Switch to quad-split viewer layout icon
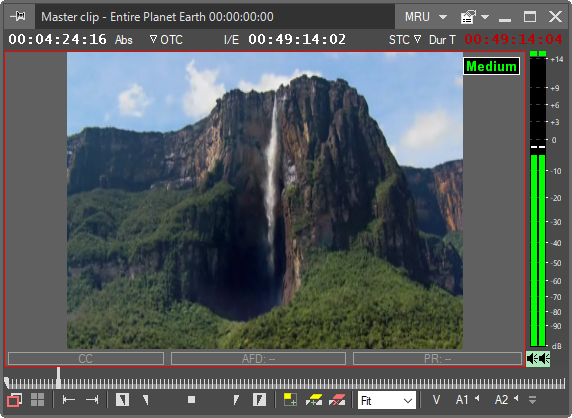The height and width of the screenshot is (418, 572). pos(37,400)
